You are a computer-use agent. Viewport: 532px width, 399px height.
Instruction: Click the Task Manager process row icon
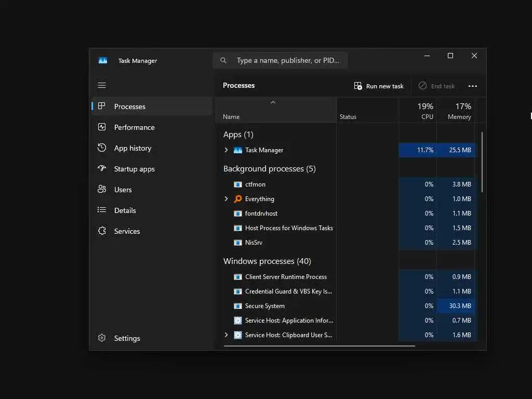pyautogui.click(x=238, y=150)
